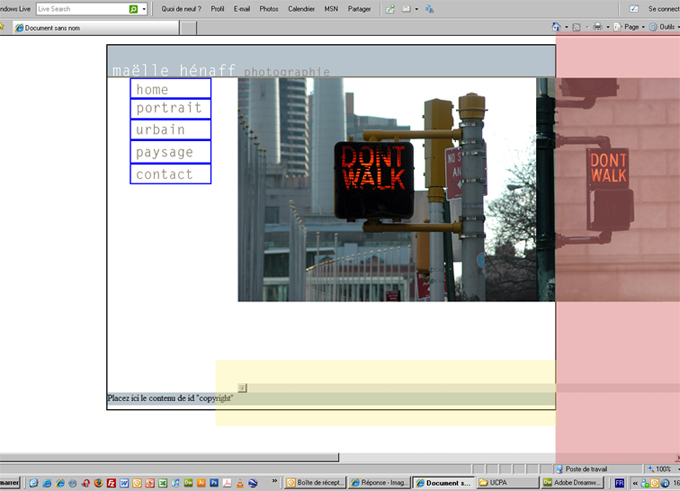Click the 'urbain' navigation link
The width and height of the screenshot is (680, 491).
tap(170, 129)
